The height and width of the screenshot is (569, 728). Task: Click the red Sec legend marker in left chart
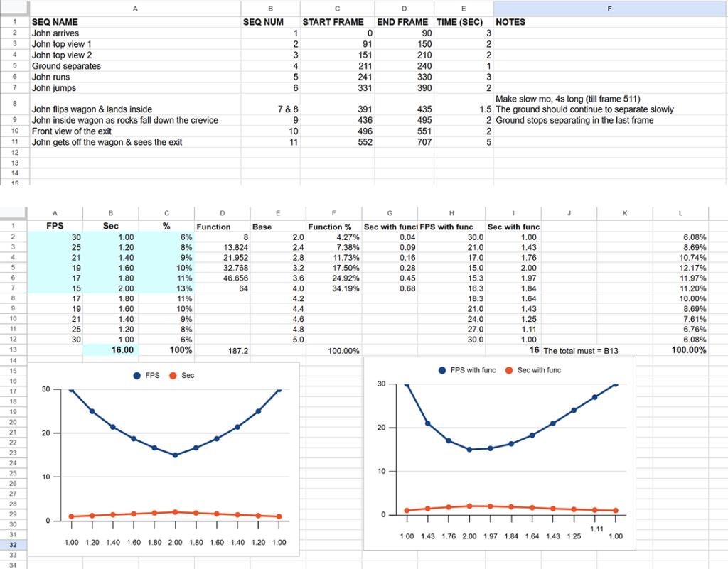click(x=173, y=376)
